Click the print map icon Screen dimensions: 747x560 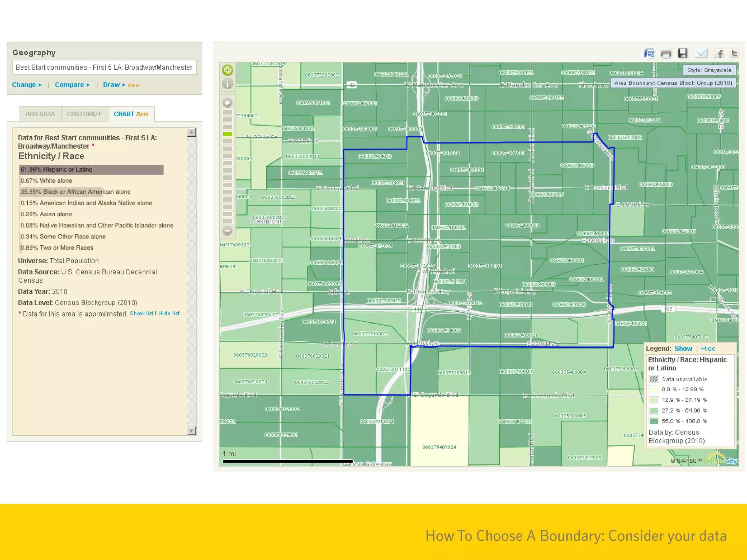click(666, 54)
